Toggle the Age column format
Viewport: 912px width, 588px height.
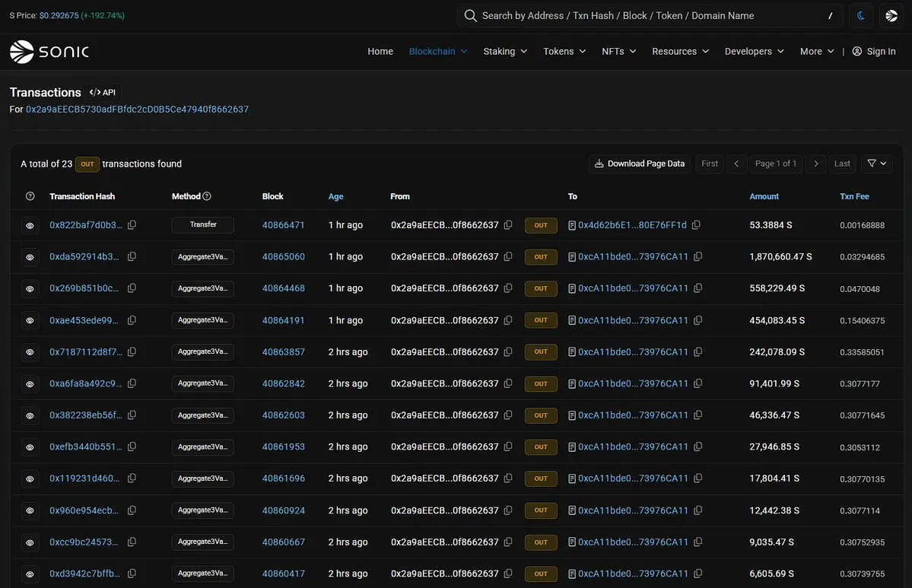pos(335,196)
